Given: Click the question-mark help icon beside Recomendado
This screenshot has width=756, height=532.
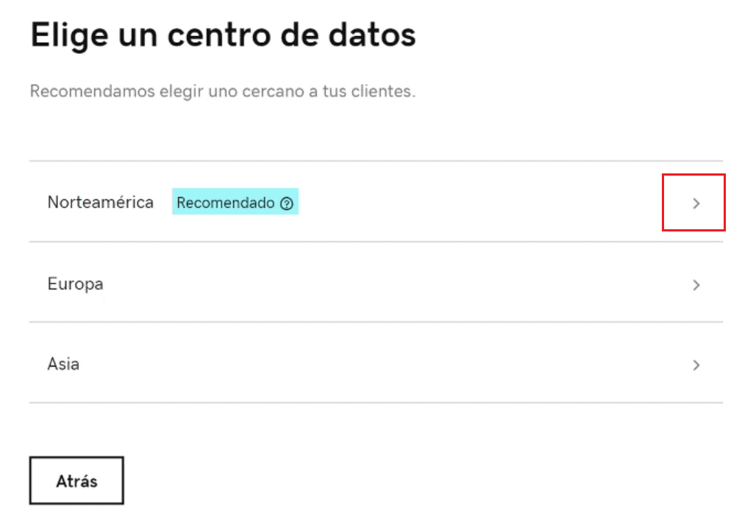Looking at the screenshot, I should 287,204.
